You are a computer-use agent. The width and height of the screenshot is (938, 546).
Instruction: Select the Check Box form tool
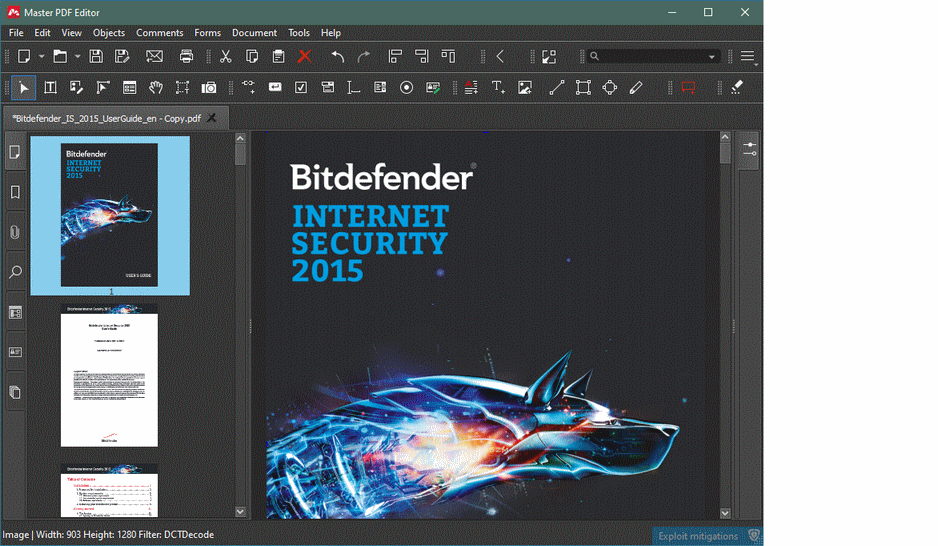tap(301, 88)
